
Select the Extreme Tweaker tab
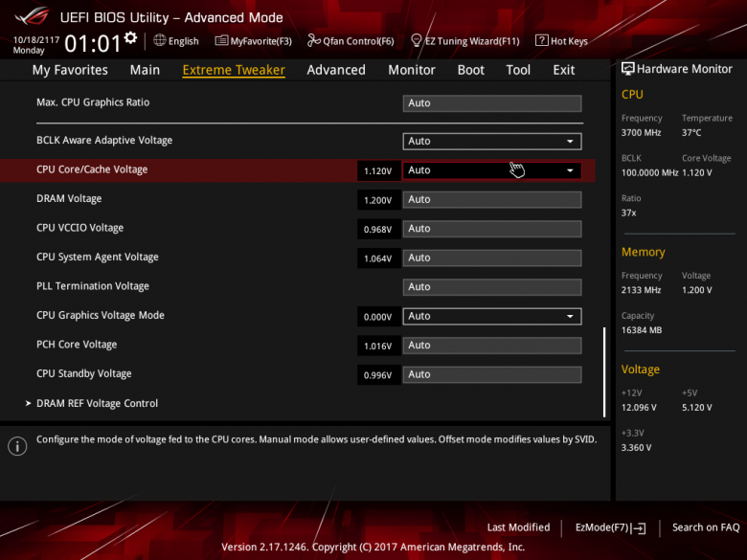coord(234,70)
